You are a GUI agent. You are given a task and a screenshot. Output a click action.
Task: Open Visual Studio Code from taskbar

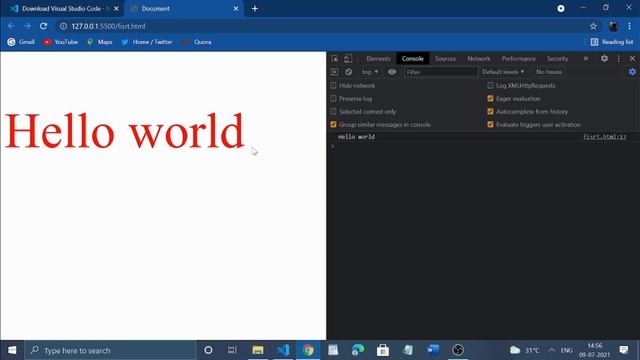pyautogui.click(x=283, y=350)
